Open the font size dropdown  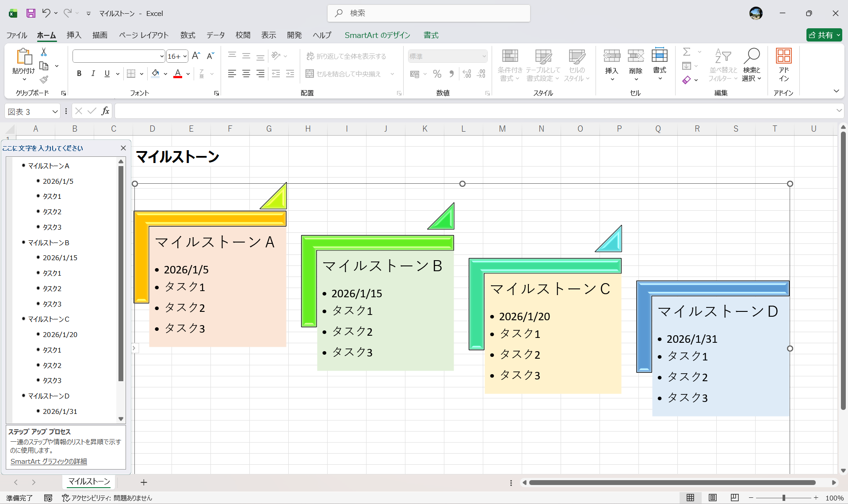[185, 56]
